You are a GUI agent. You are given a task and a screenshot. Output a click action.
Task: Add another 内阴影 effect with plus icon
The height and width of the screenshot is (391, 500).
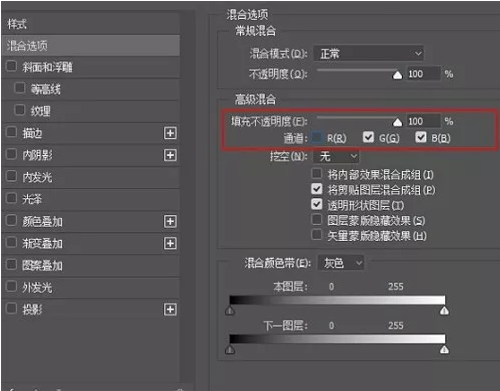coord(170,155)
